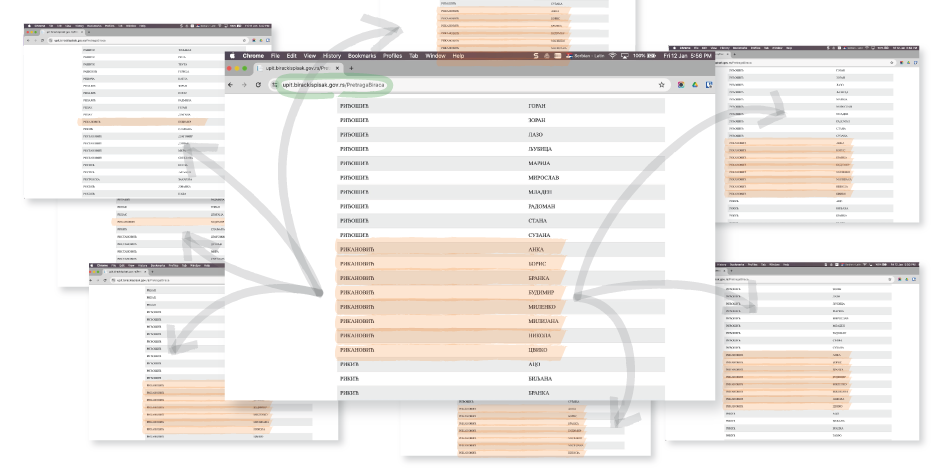
Task: Click the name ГОРАН in the table
Action: point(537,106)
